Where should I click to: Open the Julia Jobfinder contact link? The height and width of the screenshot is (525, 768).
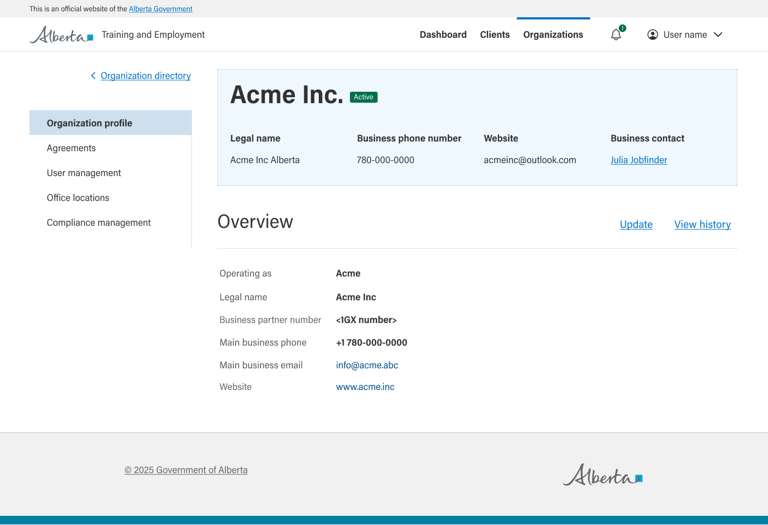(639, 160)
